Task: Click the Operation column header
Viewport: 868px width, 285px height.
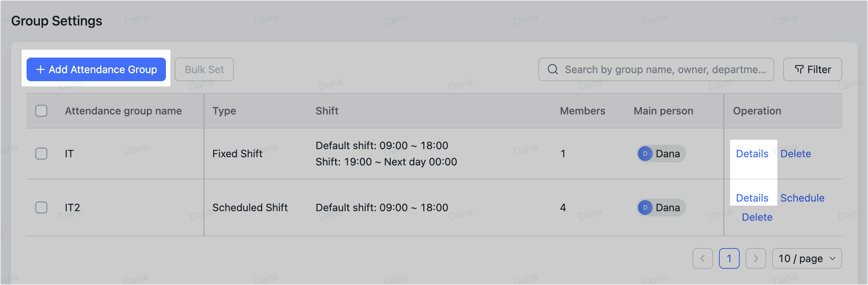Action: pos(757,110)
